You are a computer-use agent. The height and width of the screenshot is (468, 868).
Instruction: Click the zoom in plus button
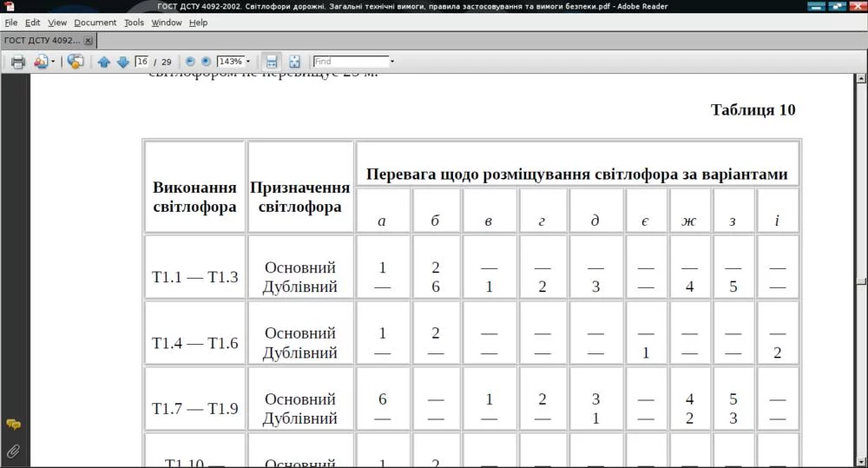[x=206, y=62]
